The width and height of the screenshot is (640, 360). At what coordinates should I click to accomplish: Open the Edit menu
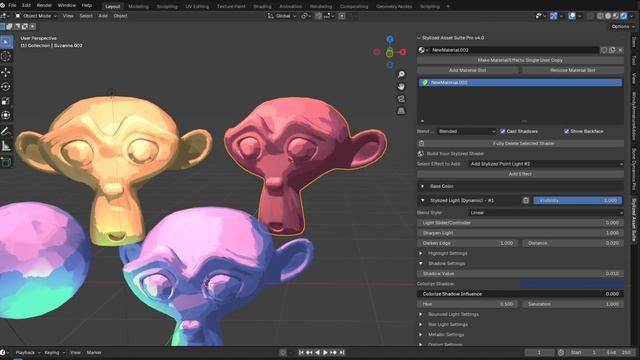pyautogui.click(x=26, y=6)
